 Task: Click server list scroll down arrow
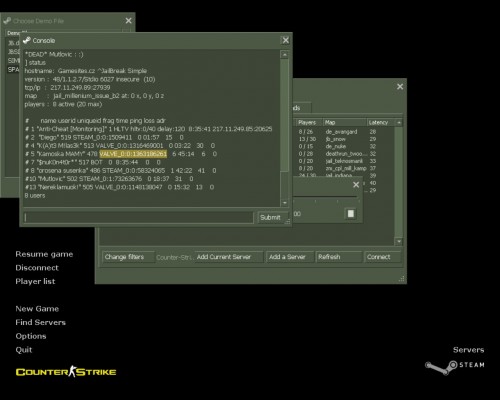pyautogui.click(x=399, y=241)
